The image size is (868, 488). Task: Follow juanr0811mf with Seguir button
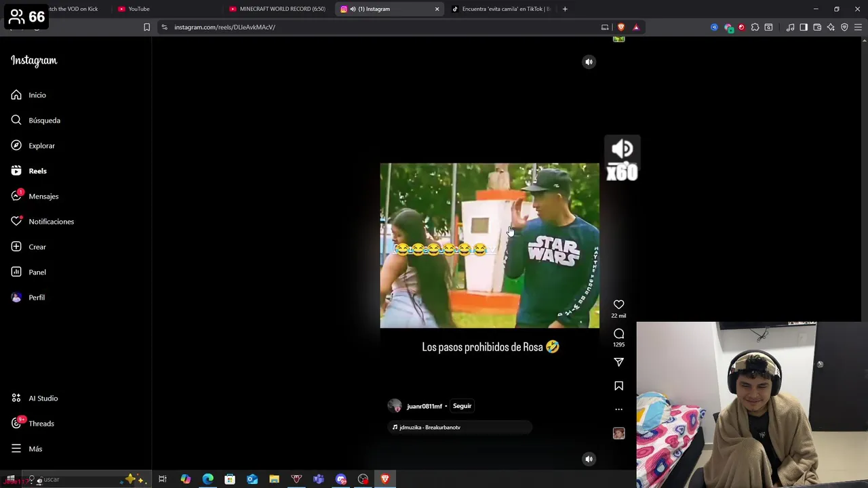click(462, 406)
